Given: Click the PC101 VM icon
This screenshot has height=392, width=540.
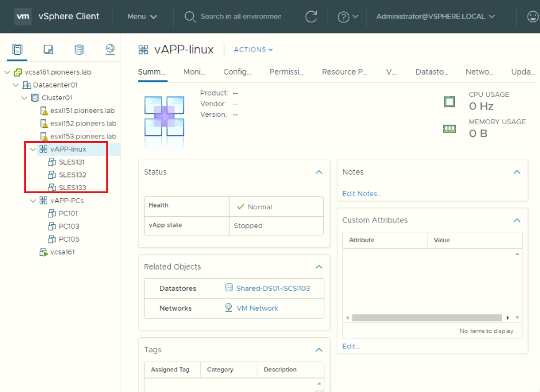Looking at the screenshot, I should point(52,213).
